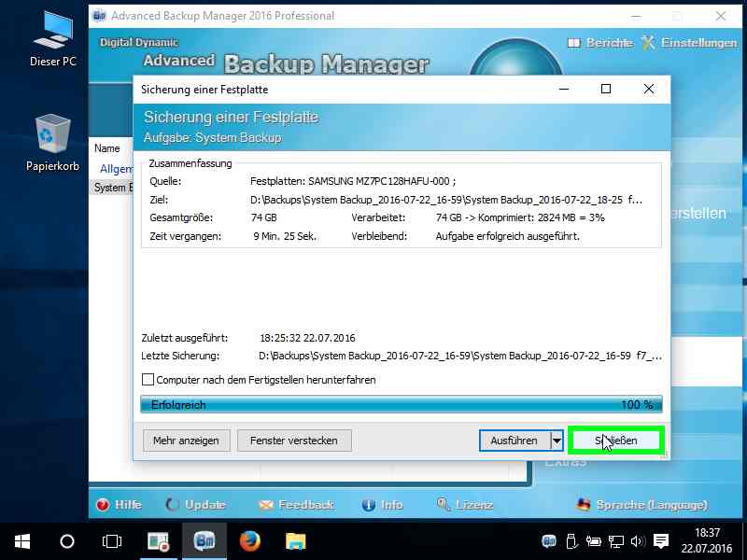Click the Erfolgreich 100% progress bar
The image size is (747, 560).
tap(402, 405)
